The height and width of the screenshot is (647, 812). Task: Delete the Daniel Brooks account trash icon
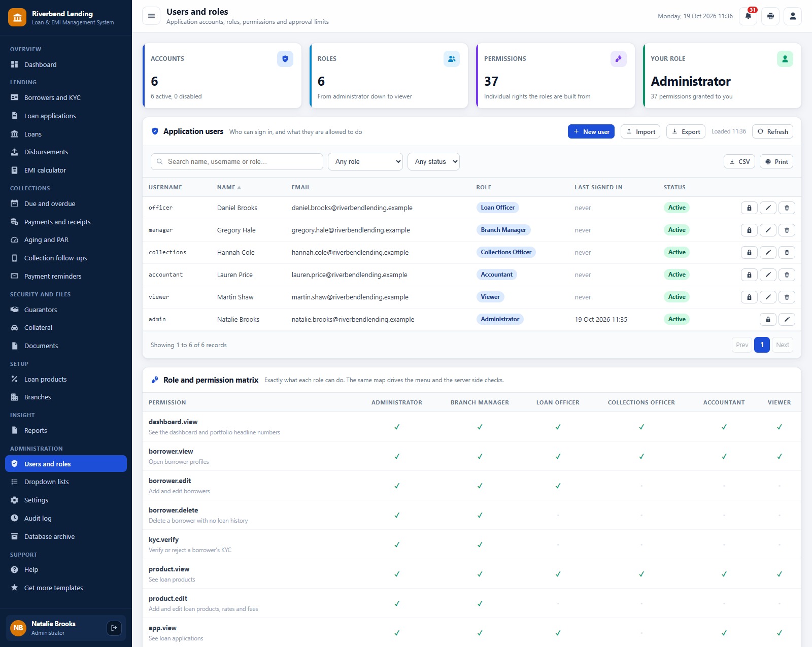click(x=787, y=208)
